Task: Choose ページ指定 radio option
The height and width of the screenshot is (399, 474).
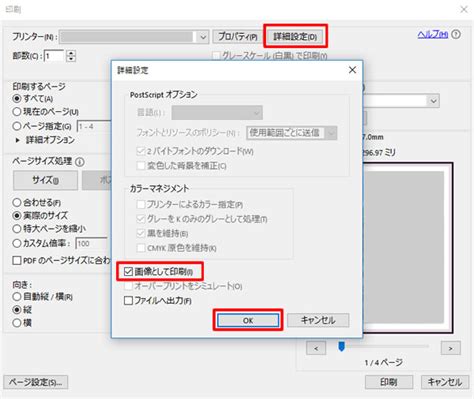Action: [x=17, y=126]
